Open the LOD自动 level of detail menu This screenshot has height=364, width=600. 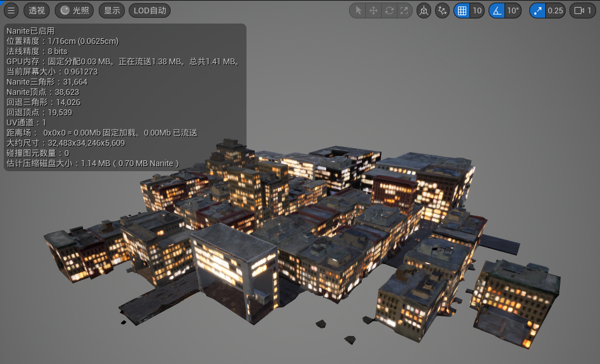click(x=150, y=10)
